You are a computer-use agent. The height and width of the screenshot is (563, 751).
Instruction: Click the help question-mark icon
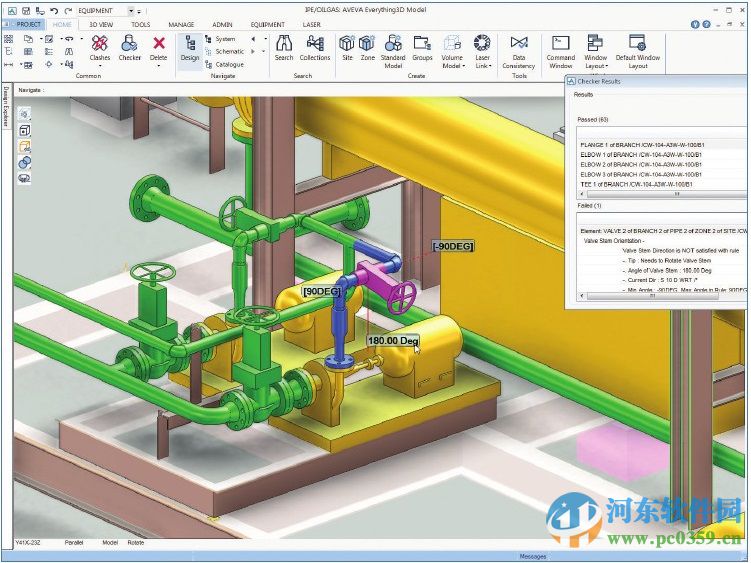(706, 24)
